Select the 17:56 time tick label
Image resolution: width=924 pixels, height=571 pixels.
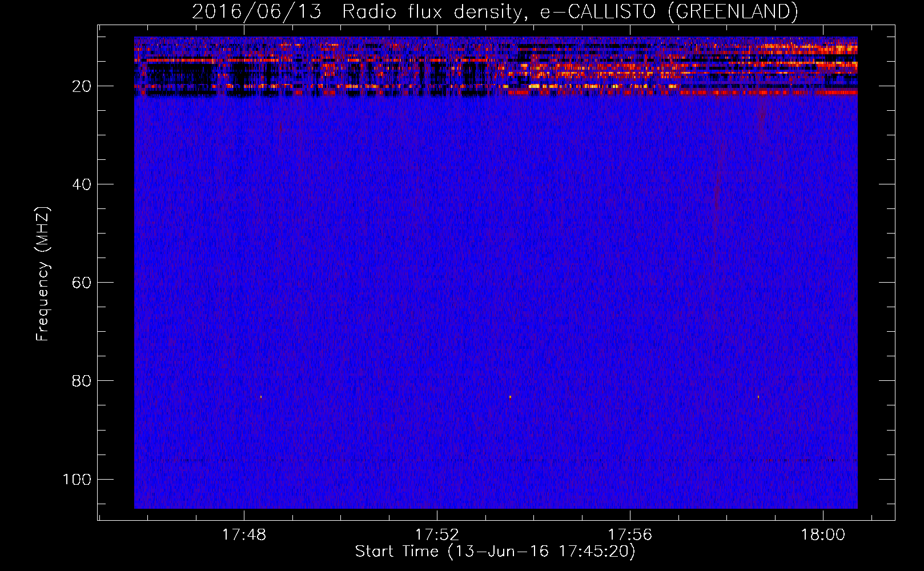630,535
